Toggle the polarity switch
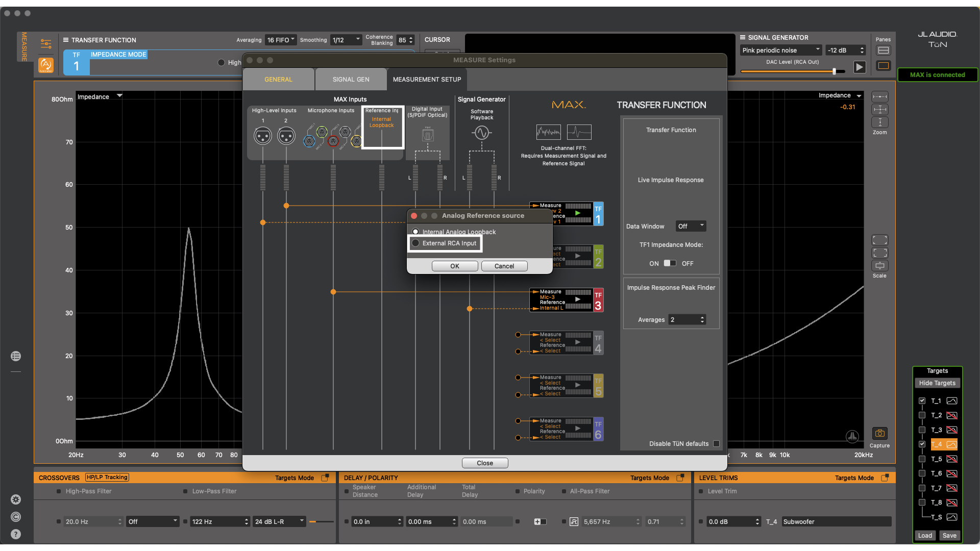 coord(540,522)
